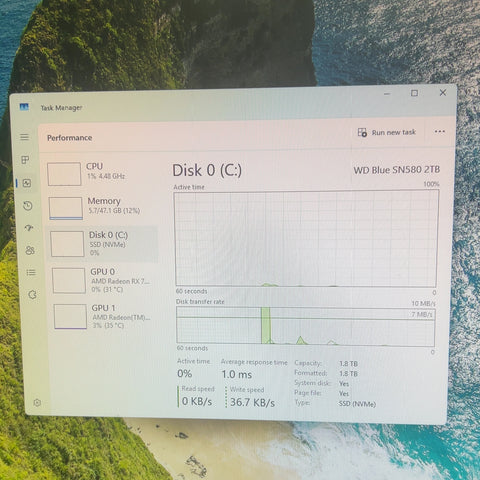Open the three-dot more options menu
Screen dimensions: 480x480
click(440, 131)
